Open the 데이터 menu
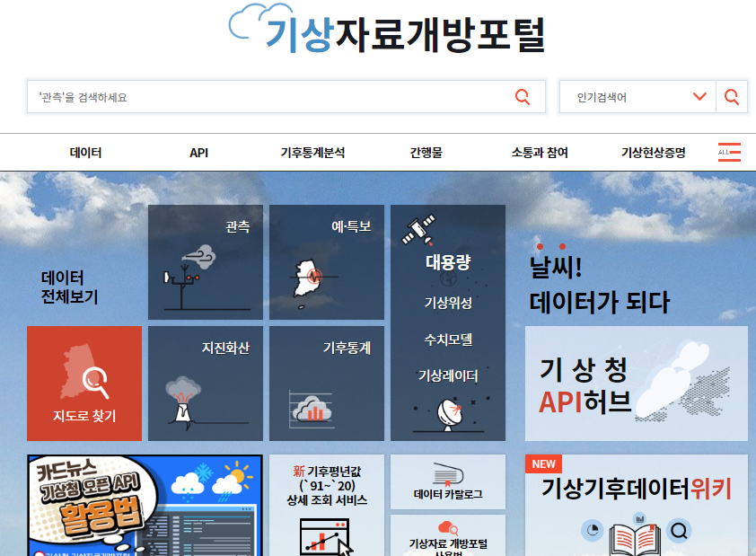 (x=86, y=153)
